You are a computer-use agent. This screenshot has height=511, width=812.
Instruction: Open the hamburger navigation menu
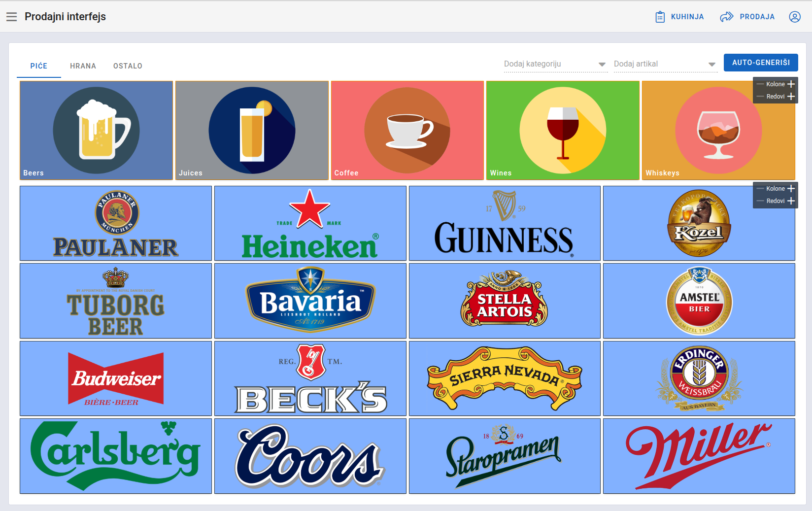pyautogui.click(x=11, y=17)
